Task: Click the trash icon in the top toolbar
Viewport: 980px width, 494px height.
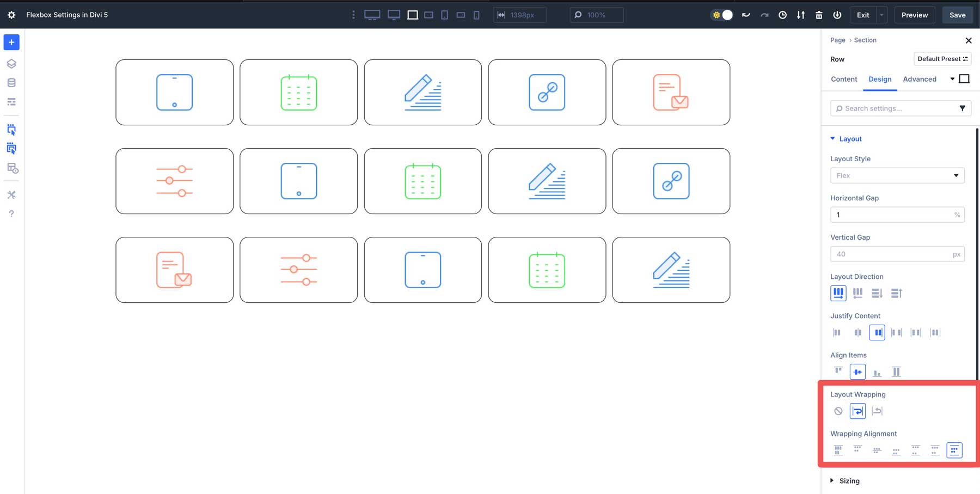Action: [x=819, y=15]
